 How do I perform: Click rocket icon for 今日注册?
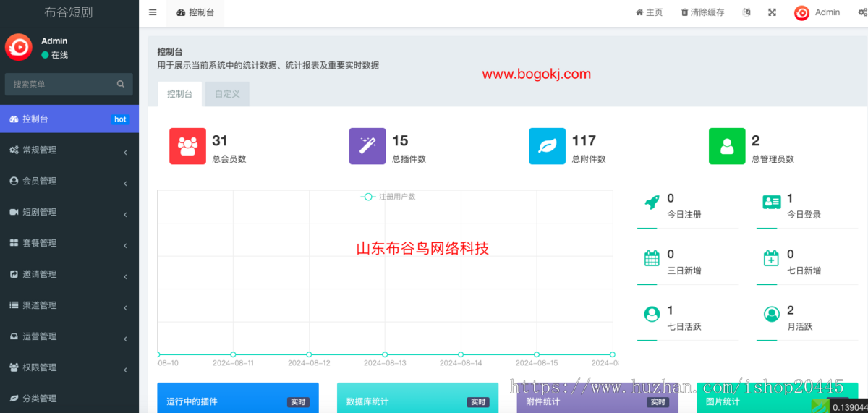click(x=652, y=203)
